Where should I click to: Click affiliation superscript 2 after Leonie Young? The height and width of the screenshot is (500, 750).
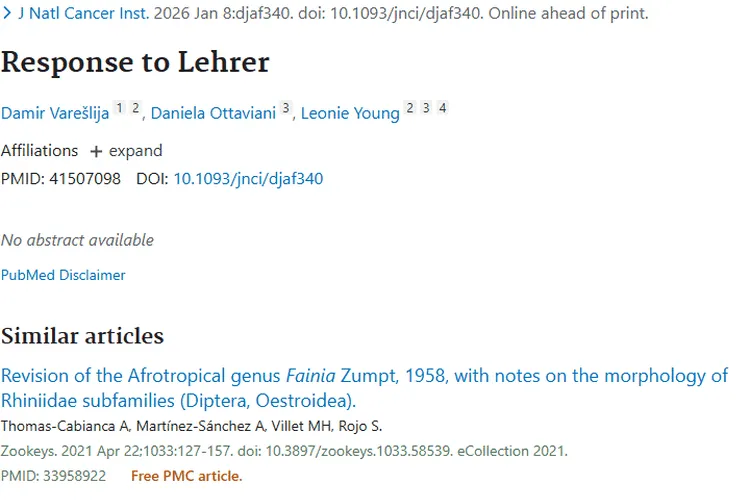click(x=410, y=108)
